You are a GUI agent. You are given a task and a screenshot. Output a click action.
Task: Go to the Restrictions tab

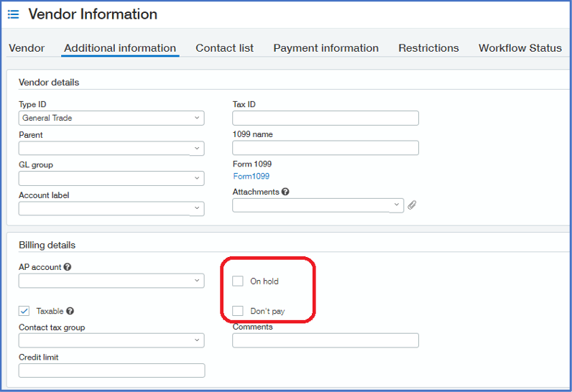[x=428, y=48]
